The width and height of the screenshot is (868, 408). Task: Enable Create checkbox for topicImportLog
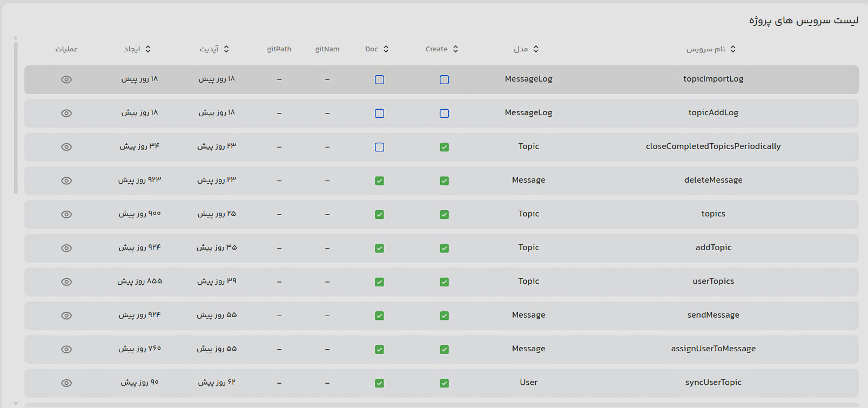[444, 79]
